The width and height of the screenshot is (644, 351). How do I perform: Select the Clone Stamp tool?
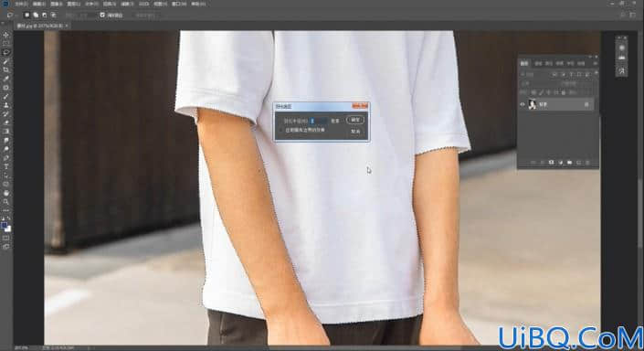(x=6, y=105)
